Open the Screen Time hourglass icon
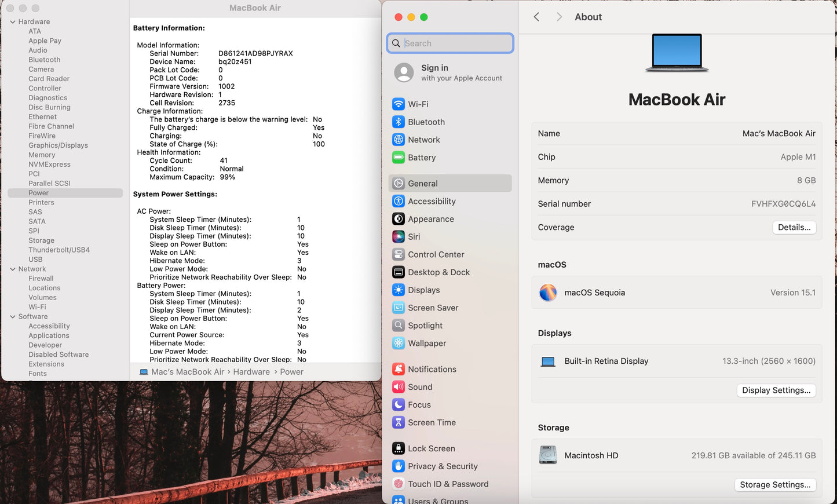837x504 pixels. click(398, 423)
